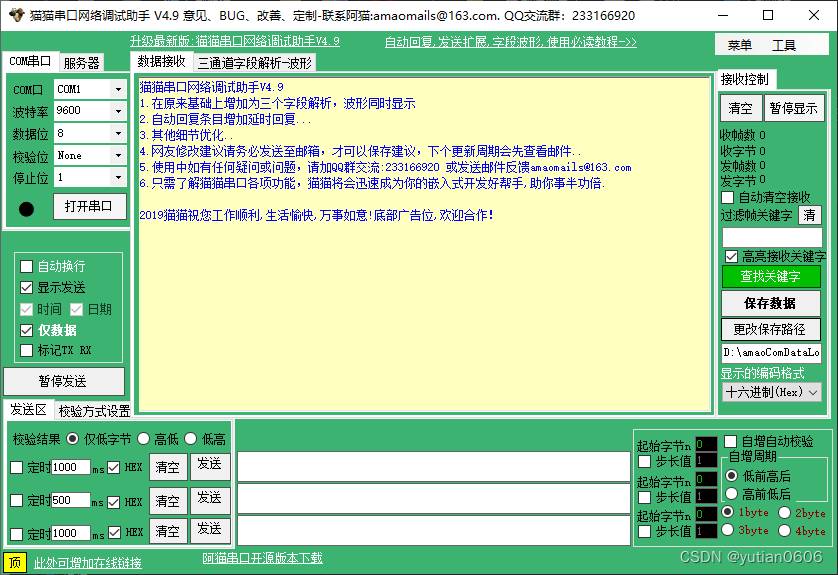The image size is (838, 575).
Task: Click the yellow 顶 pin-to-top button
Action: point(14,562)
